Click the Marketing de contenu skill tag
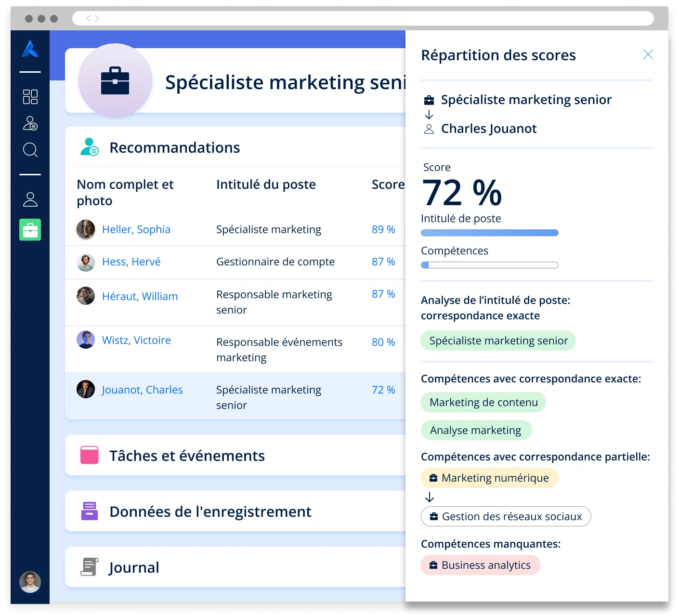 (483, 402)
